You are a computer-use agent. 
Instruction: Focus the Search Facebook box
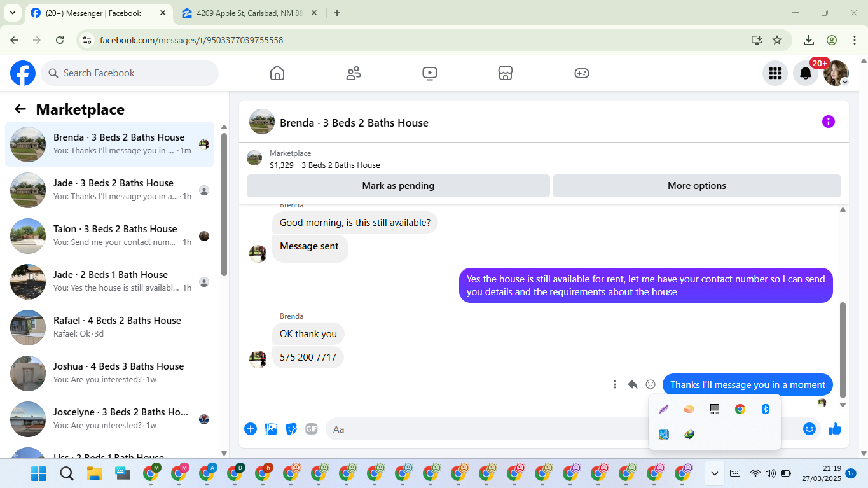(130, 73)
